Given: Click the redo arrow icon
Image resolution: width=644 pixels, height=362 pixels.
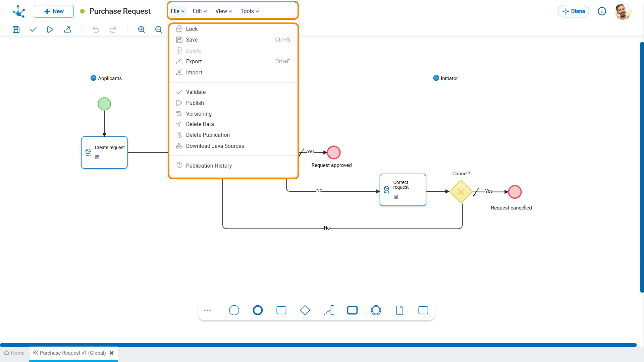Looking at the screenshot, I should pyautogui.click(x=113, y=29).
